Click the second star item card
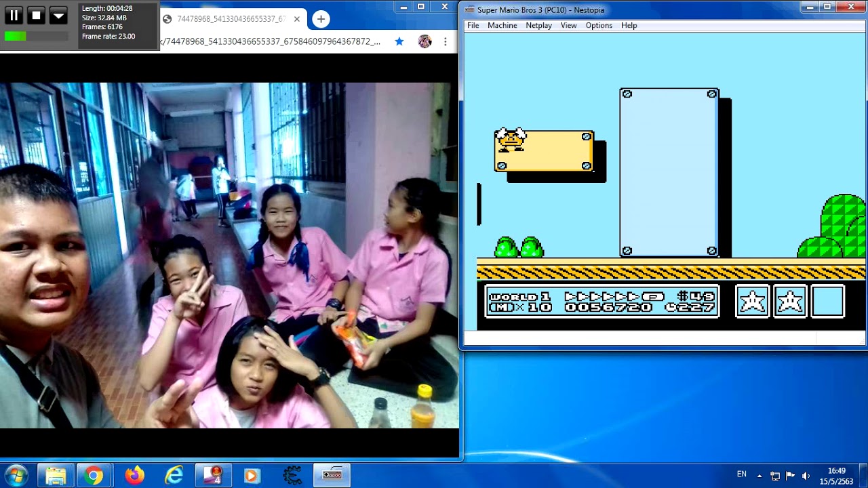 point(790,301)
